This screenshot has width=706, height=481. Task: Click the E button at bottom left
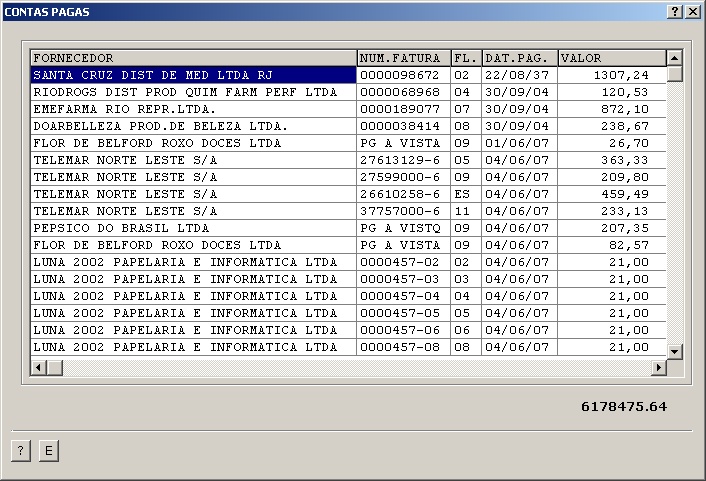coord(49,451)
